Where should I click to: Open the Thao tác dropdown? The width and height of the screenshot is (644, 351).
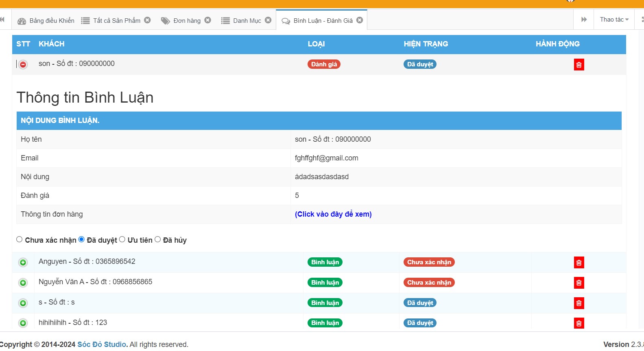point(614,20)
